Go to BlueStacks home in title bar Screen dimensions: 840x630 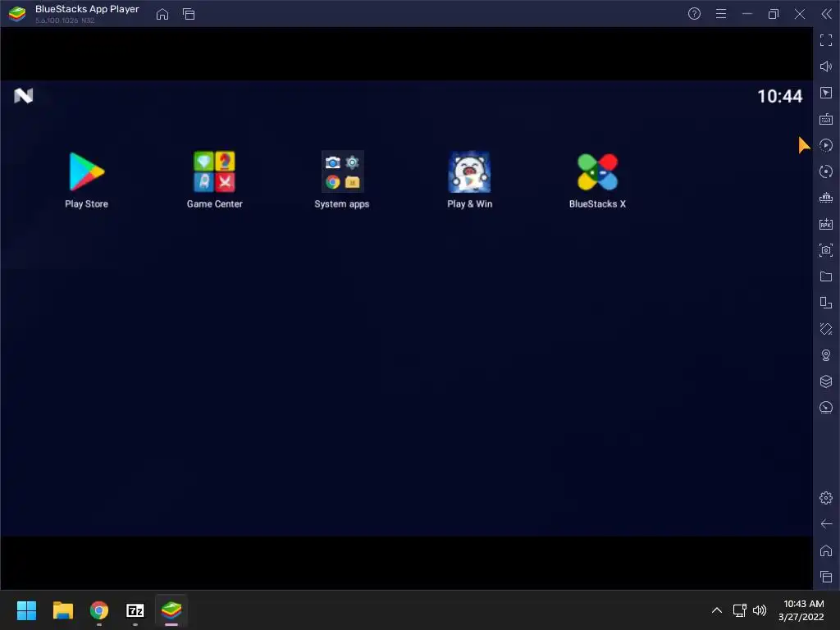[x=162, y=14]
